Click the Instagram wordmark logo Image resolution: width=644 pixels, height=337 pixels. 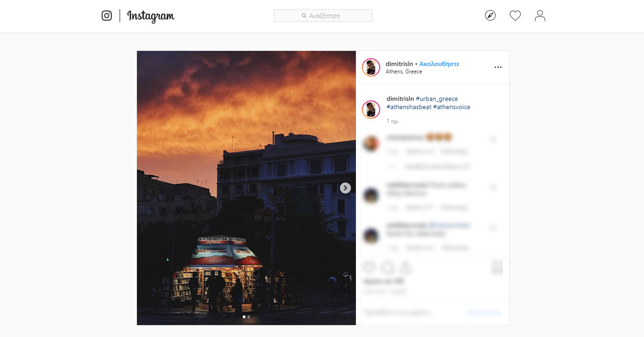point(151,16)
